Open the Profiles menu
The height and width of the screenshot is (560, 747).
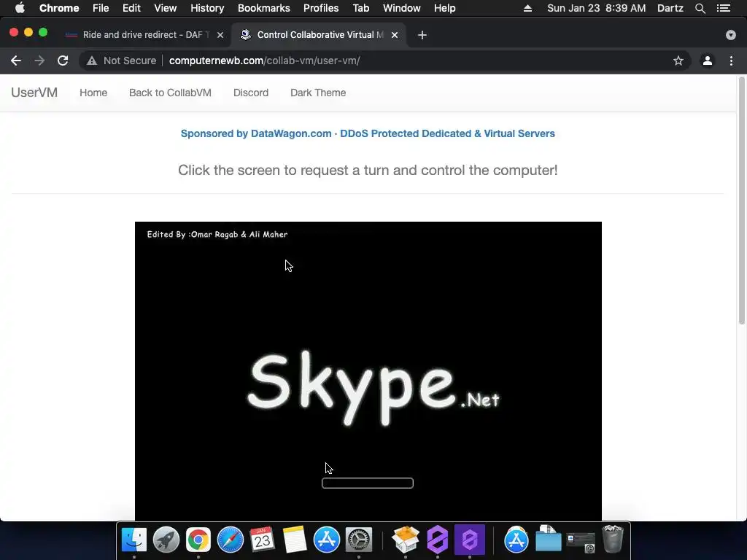[x=321, y=8]
